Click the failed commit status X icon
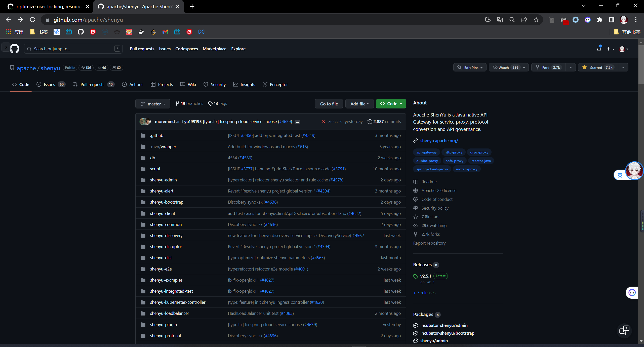 pos(324,122)
